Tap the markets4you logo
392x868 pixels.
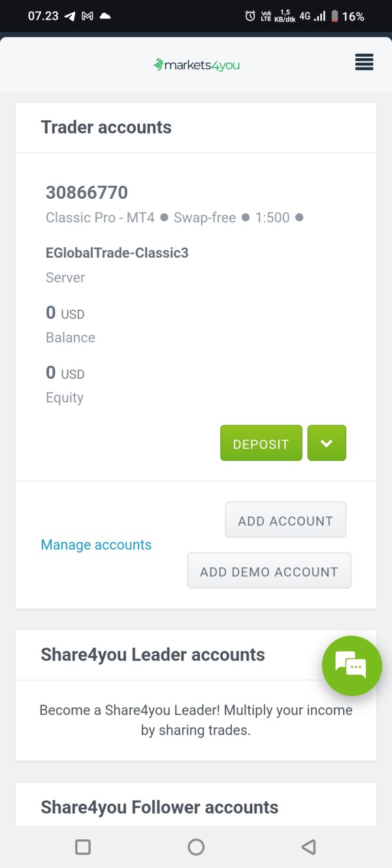point(196,65)
